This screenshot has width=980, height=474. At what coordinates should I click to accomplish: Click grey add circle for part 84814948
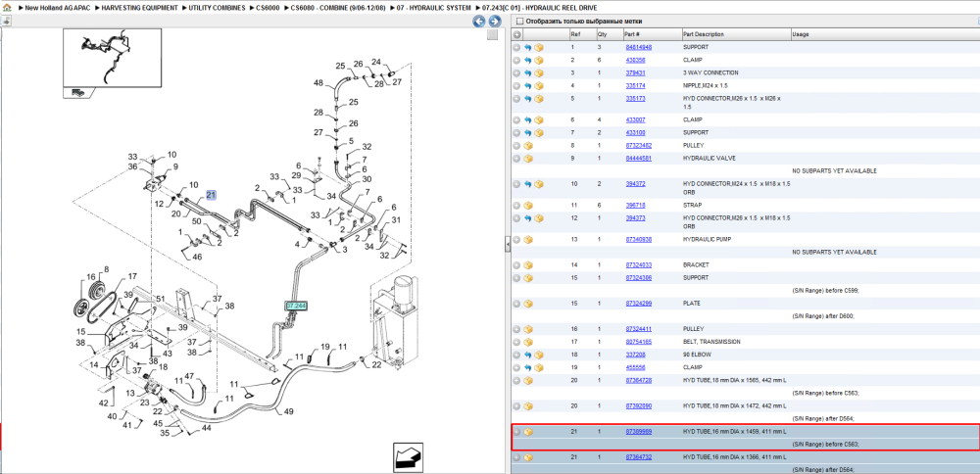(516, 47)
